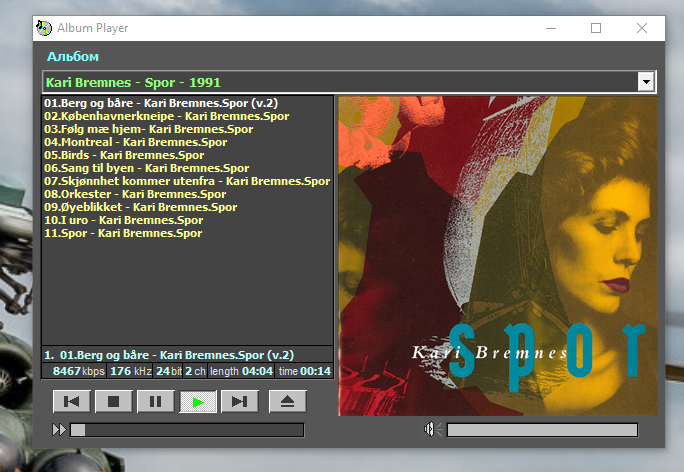Skip to the next track
The image size is (684, 472).
pos(240,401)
